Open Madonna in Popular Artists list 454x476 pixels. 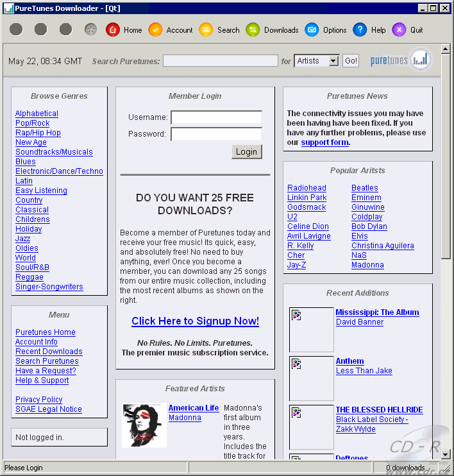[367, 265]
